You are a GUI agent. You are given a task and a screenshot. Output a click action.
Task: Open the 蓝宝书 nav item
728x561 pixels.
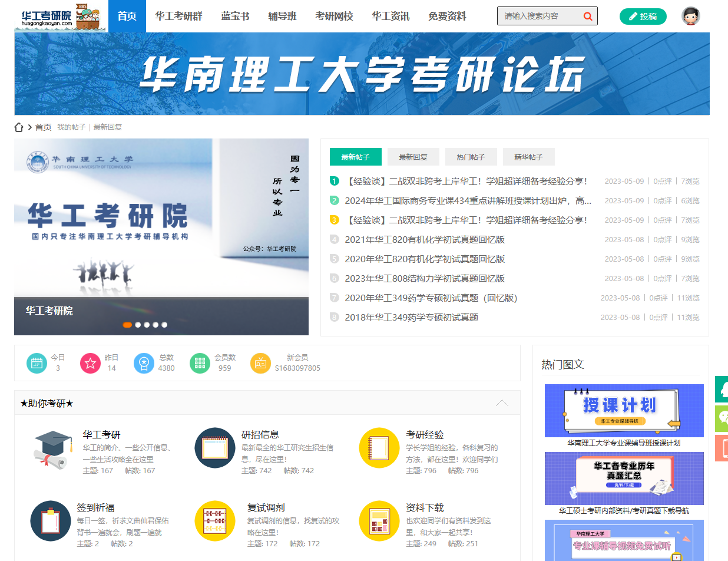(236, 16)
